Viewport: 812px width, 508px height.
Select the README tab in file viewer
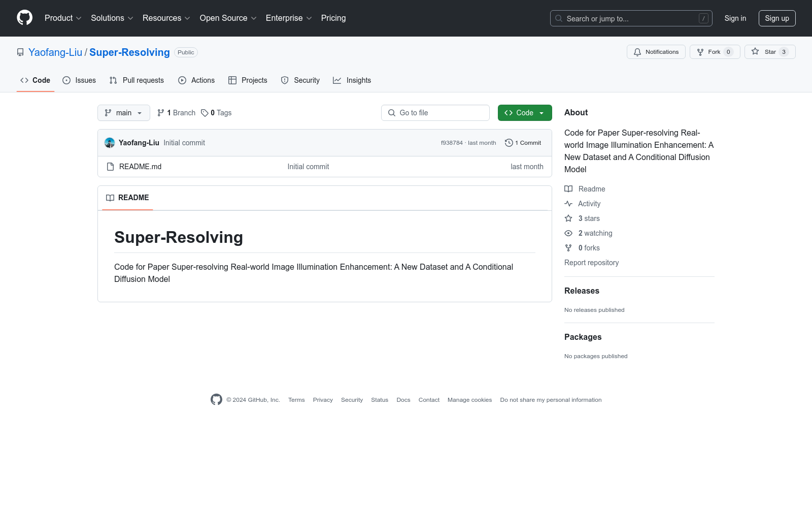[x=127, y=198]
